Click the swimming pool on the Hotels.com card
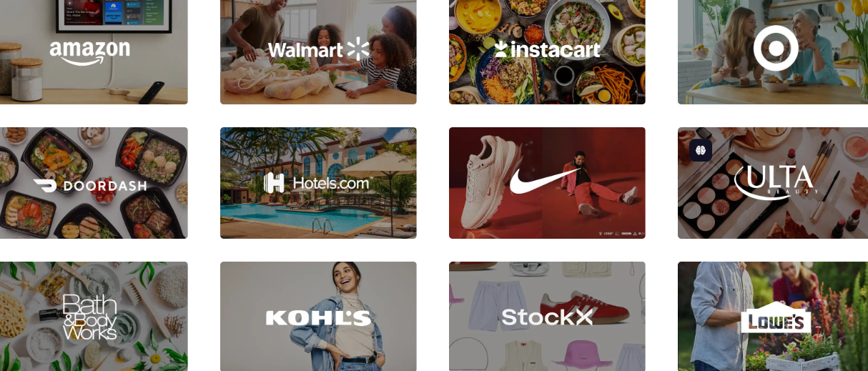The width and height of the screenshot is (868, 371). coord(300,217)
